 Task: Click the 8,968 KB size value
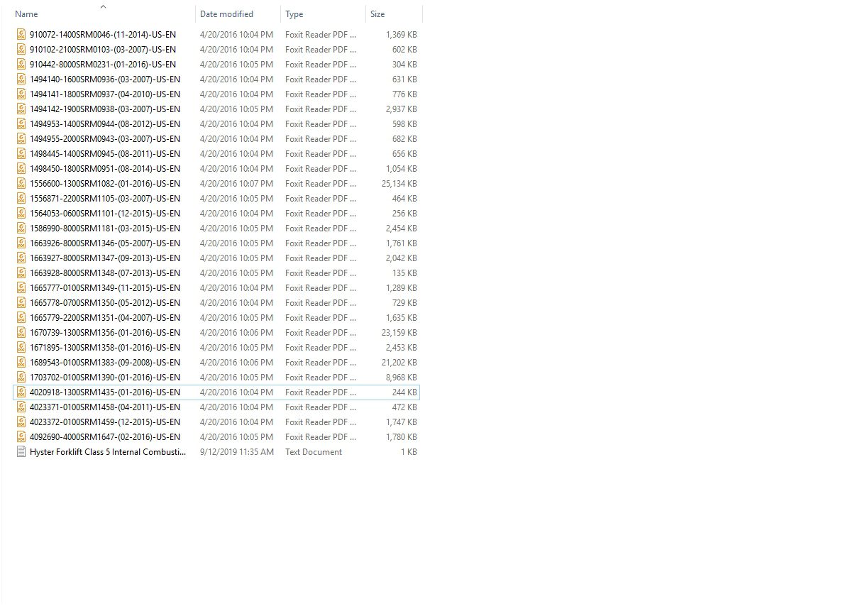(401, 377)
